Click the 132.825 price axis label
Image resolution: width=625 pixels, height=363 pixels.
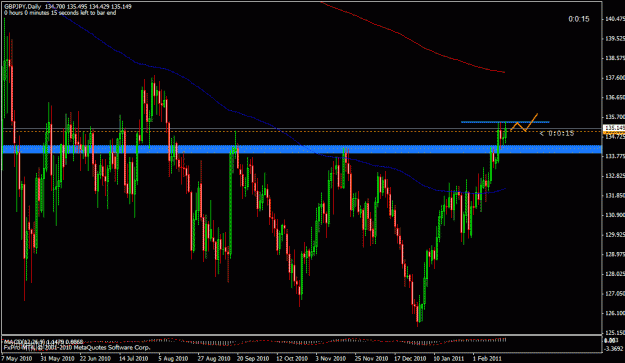[615, 176]
